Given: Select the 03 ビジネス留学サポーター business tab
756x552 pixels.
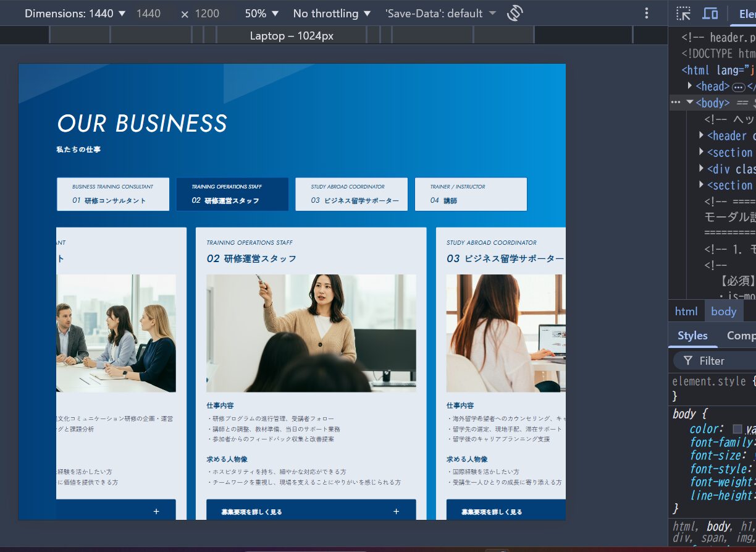Looking at the screenshot, I should pos(351,194).
